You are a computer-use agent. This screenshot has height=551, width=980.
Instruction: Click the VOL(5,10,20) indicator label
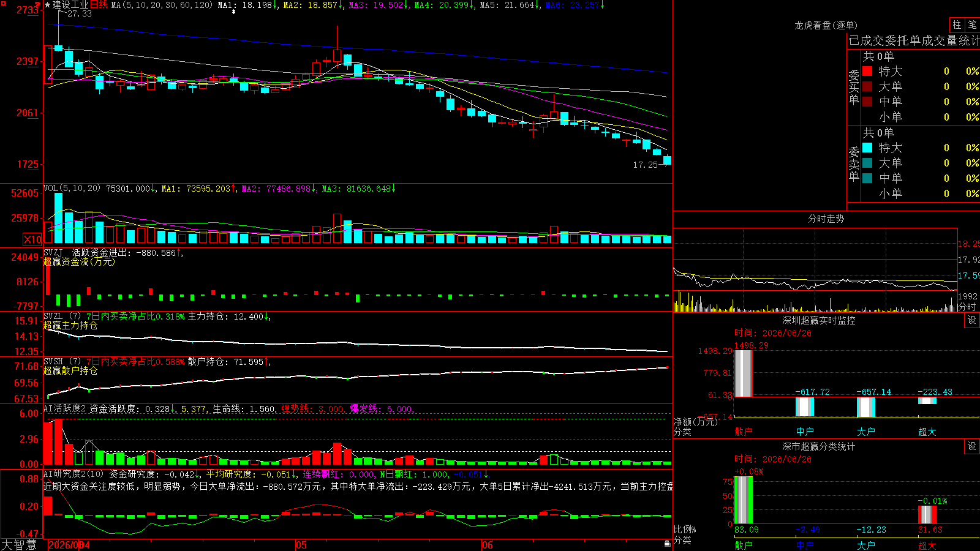pos(72,189)
